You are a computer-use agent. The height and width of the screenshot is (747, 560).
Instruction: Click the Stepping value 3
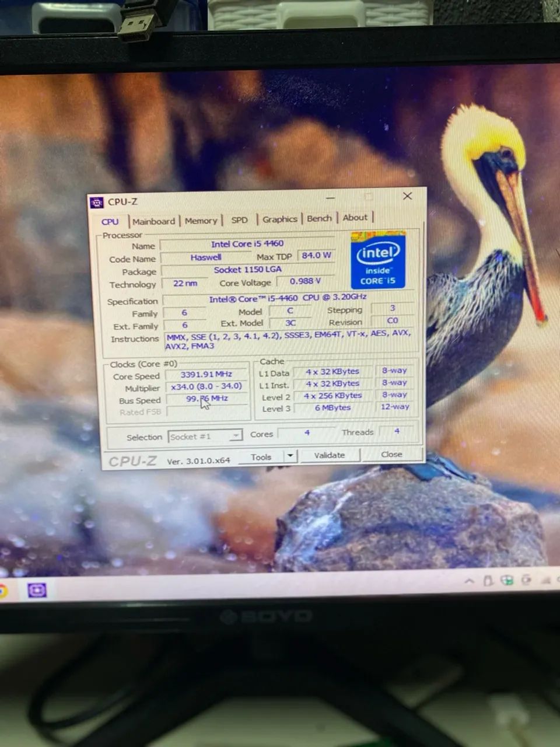point(393,308)
